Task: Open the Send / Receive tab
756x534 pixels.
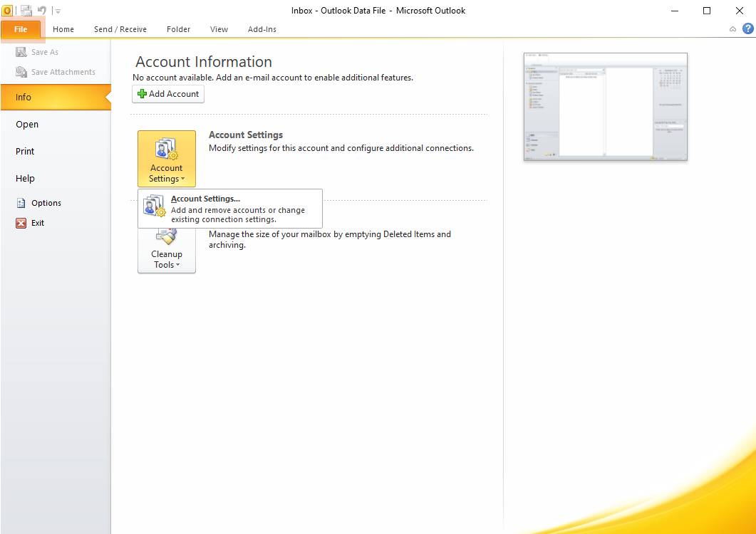Action: [120, 29]
